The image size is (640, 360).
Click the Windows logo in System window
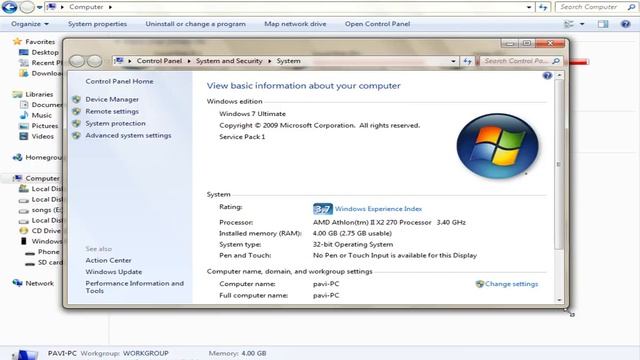497,146
